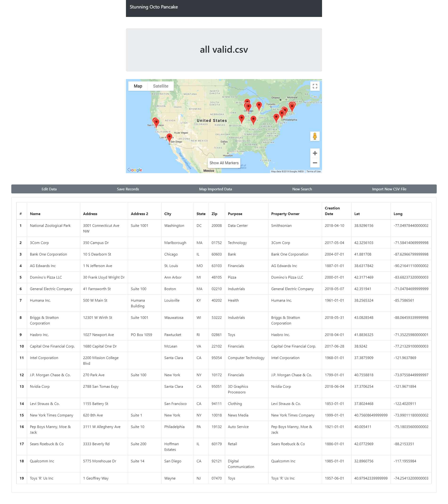Select the map marker near San Diego
This screenshot has width=448, height=504.
click(x=169, y=138)
